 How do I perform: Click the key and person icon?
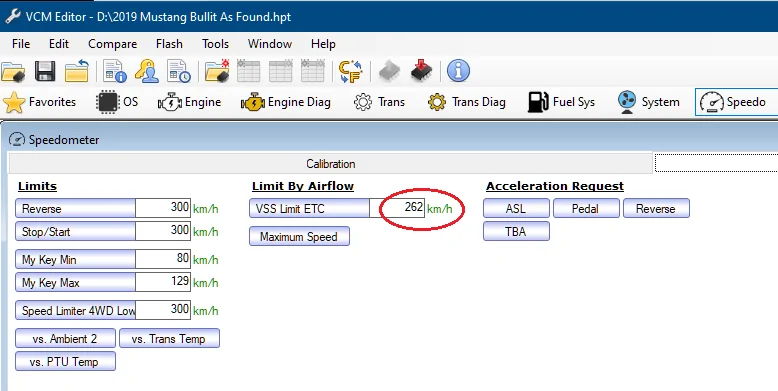click(x=146, y=71)
